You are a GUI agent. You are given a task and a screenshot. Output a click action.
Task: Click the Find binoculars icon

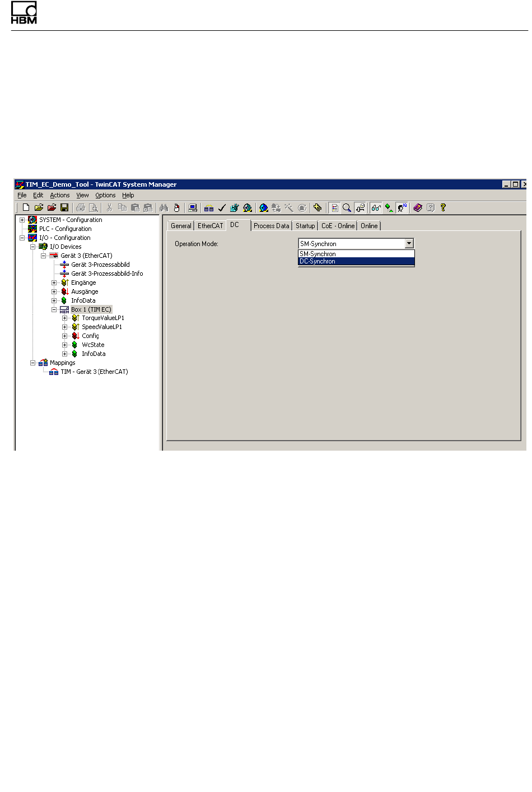click(164, 208)
